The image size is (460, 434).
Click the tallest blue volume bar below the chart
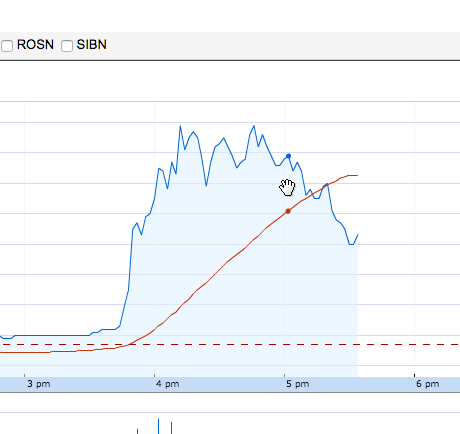pos(158,426)
